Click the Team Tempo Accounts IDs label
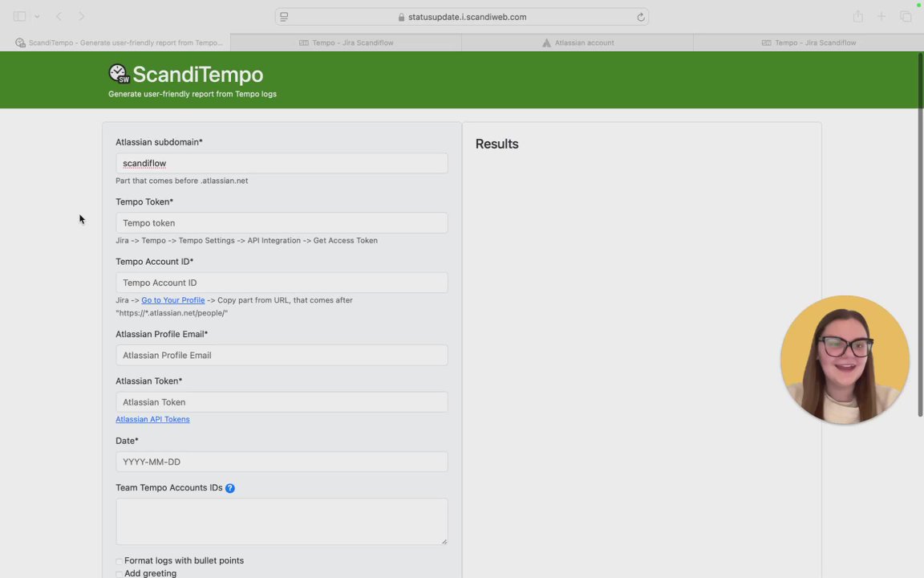924x578 pixels. 169,488
